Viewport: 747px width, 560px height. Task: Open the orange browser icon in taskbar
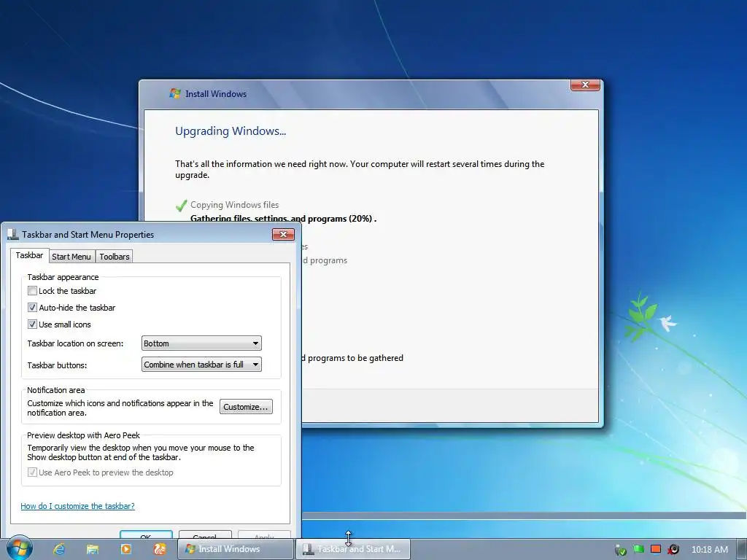coord(160,549)
